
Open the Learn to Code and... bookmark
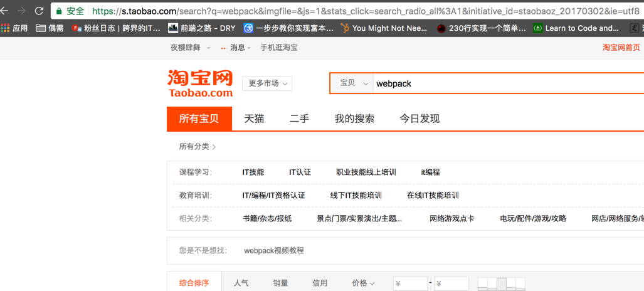pyautogui.click(x=576, y=28)
